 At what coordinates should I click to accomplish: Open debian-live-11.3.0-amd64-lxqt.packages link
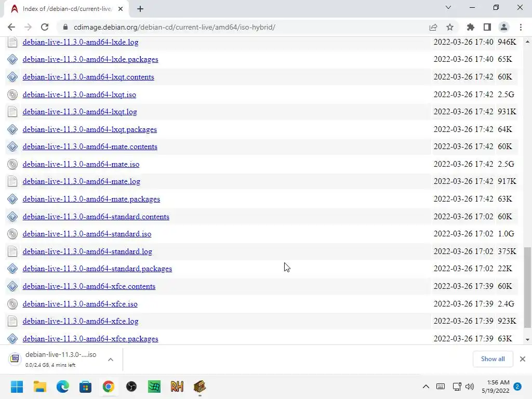(89, 129)
